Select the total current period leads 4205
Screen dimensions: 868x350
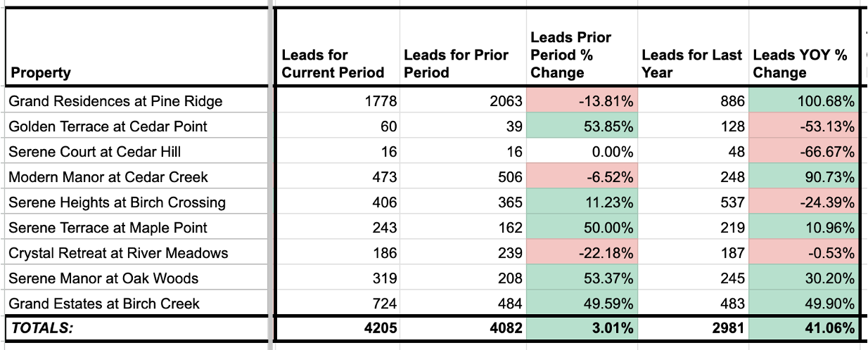[x=336, y=328]
